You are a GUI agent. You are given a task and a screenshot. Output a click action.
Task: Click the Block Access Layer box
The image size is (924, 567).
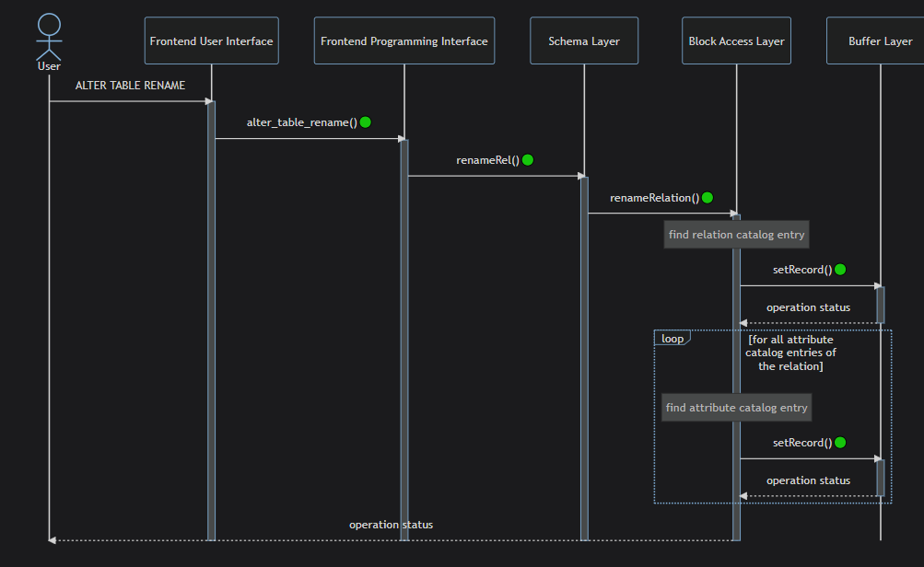pos(737,40)
